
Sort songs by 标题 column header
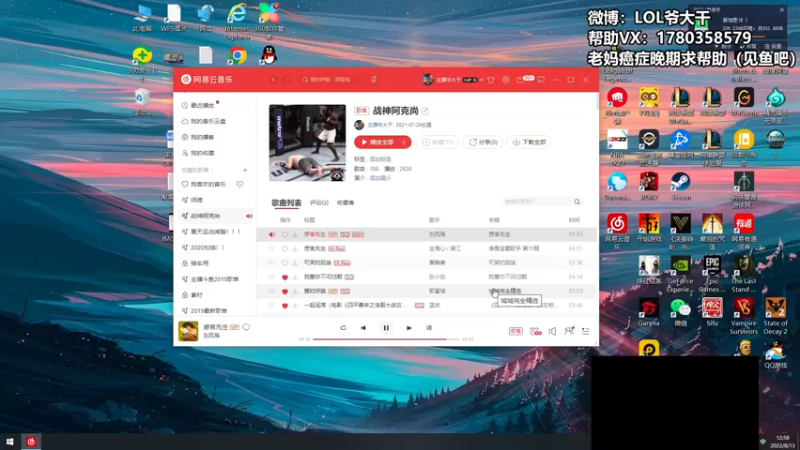click(310, 220)
